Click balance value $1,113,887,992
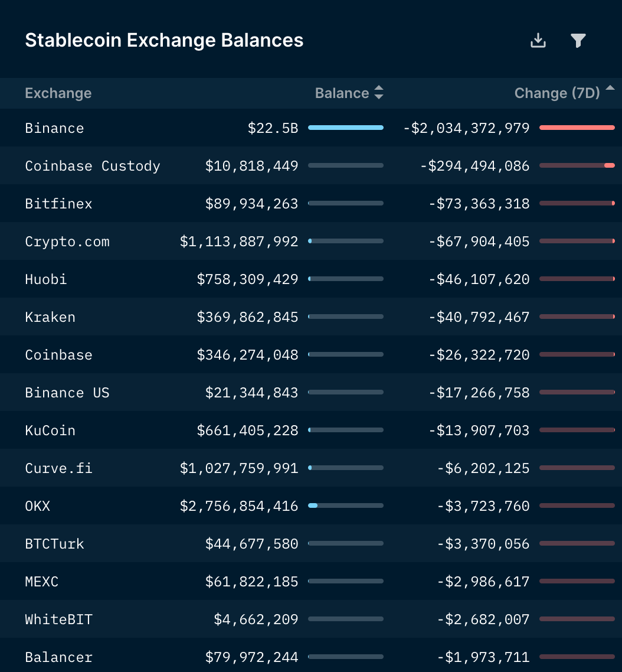Screen dimensions: 622x672 (x=238, y=242)
